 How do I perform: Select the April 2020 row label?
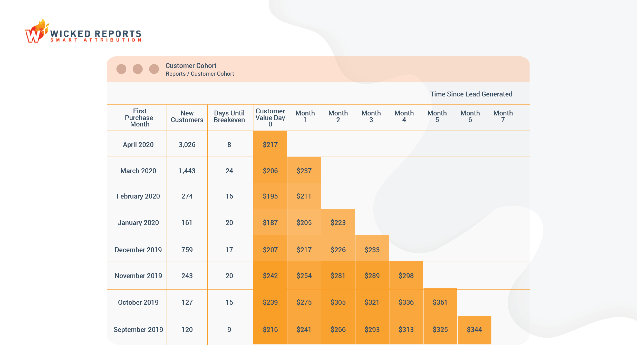pos(138,145)
